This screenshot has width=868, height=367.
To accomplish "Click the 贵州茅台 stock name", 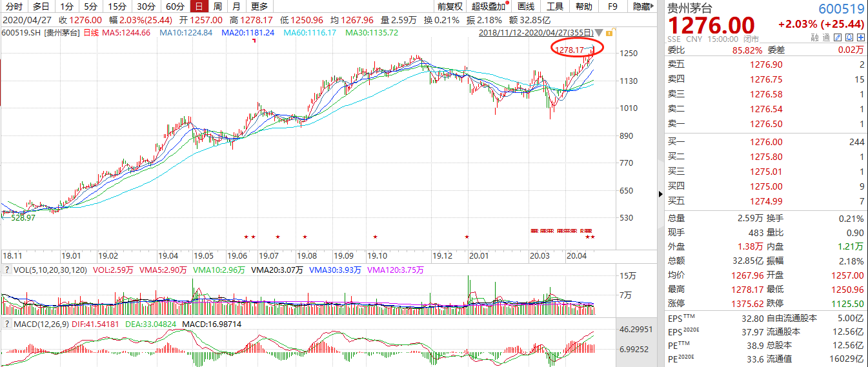I will [690, 9].
